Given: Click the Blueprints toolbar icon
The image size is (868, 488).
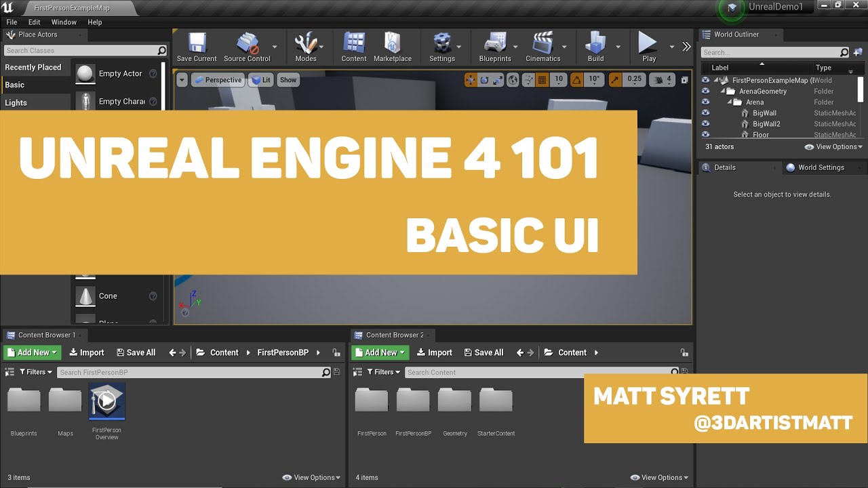Looking at the screenshot, I should 495,47.
